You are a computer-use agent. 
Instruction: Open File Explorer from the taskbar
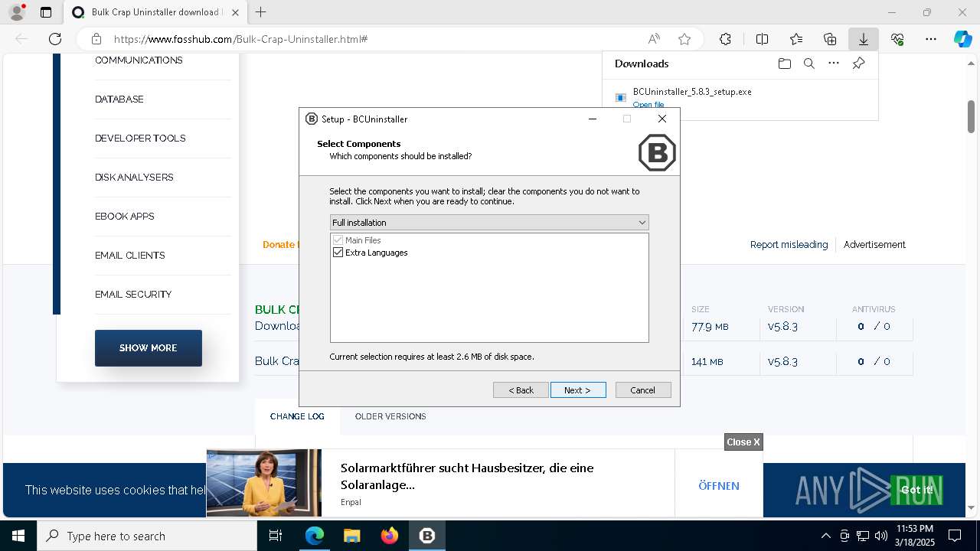tap(351, 536)
